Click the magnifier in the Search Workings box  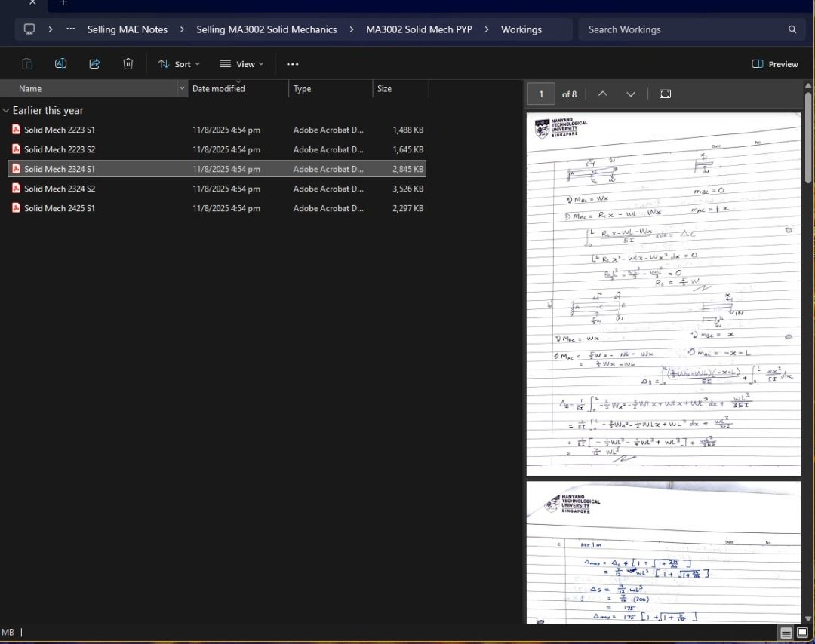coord(792,29)
